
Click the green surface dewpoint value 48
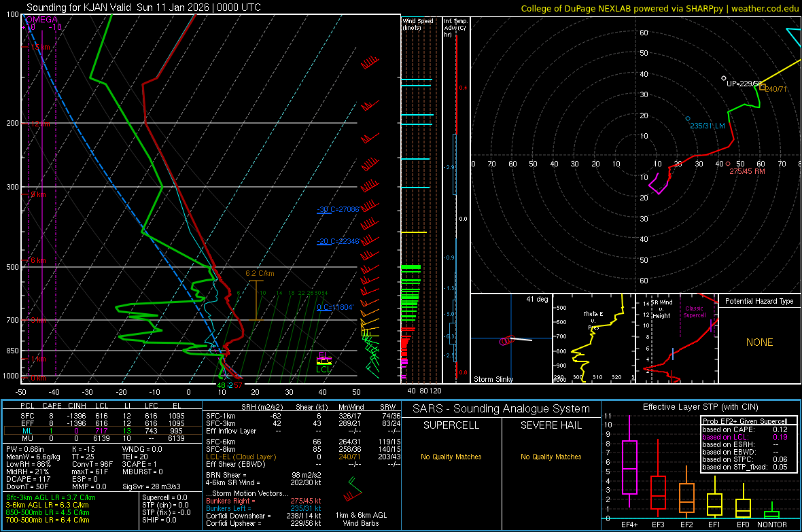point(221,386)
